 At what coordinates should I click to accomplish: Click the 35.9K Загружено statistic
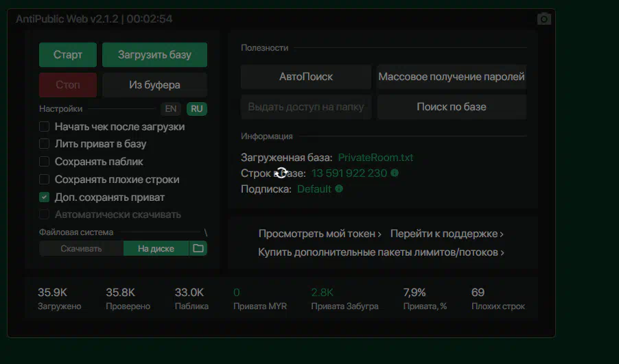pos(59,299)
